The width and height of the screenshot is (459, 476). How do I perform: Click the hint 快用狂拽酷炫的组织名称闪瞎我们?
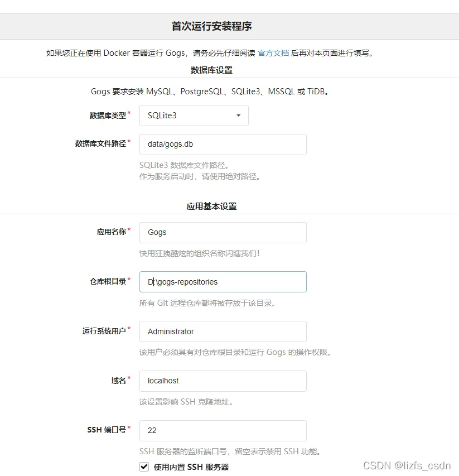199,253
